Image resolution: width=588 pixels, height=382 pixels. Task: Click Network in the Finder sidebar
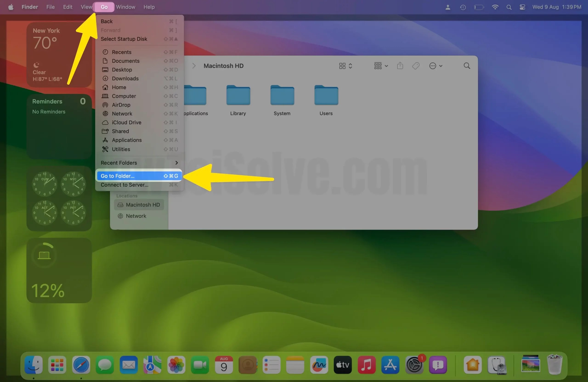point(136,216)
